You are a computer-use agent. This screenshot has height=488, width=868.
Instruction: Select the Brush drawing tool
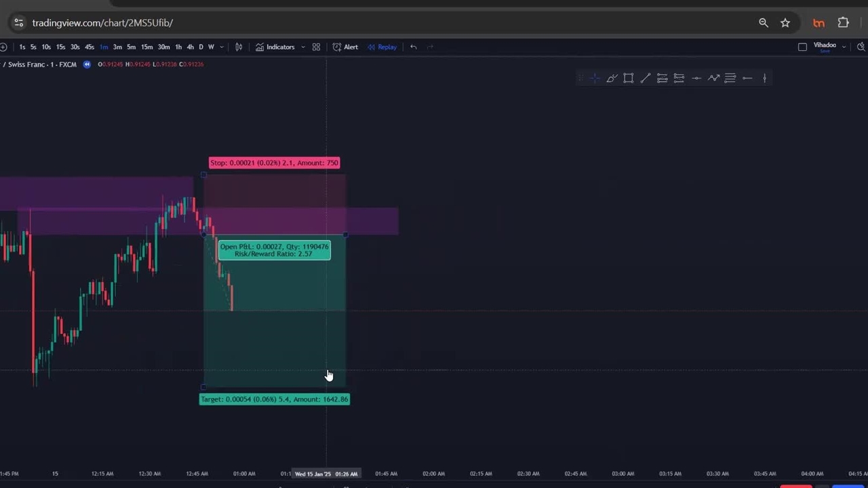[x=611, y=79]
